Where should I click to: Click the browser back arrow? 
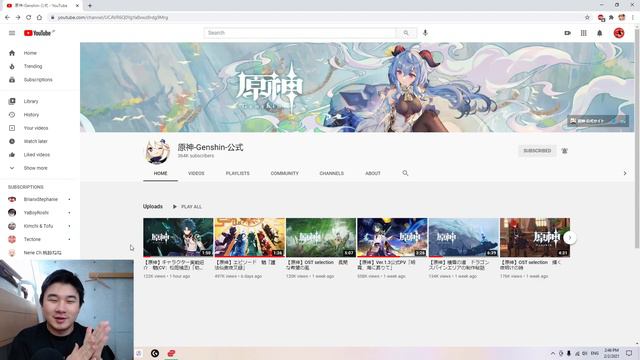(x=7, y=18)
